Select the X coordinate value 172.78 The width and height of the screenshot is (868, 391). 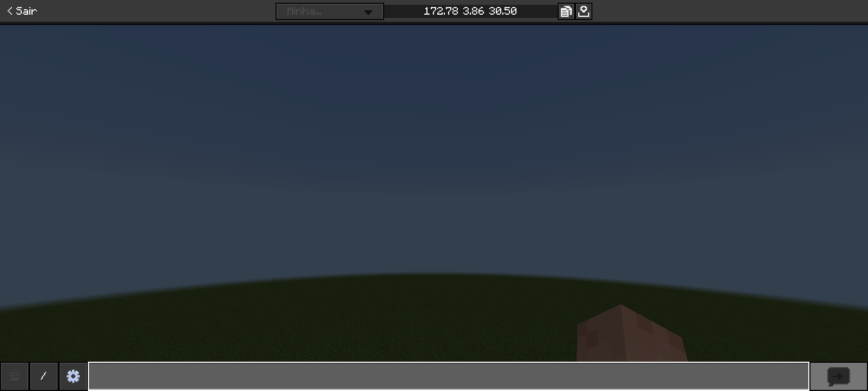coord(441,11)
